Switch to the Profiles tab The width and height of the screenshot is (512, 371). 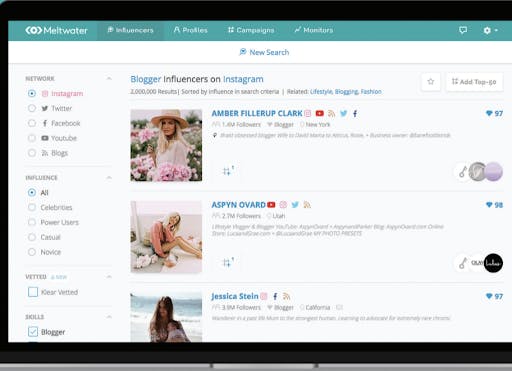[190, 30]
